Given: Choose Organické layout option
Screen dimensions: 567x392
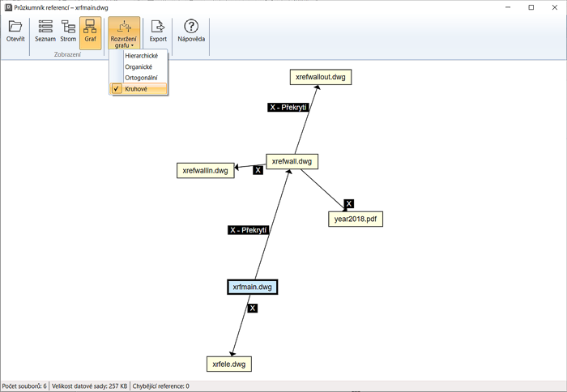Looking at the screenshot, I should pyautogui.click(x=139, y=66).
